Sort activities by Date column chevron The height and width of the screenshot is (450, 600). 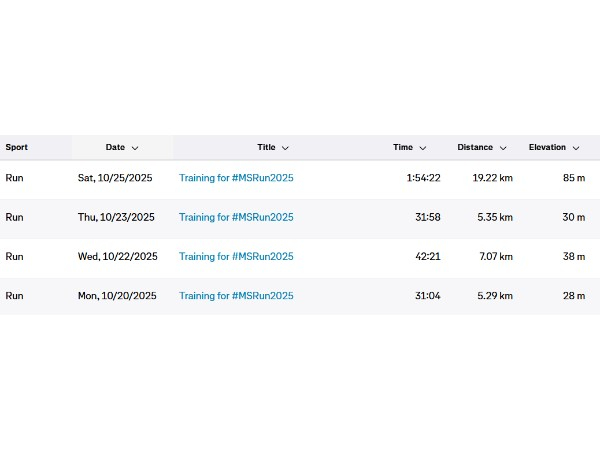pyautogui.click(x=135, y=148)
